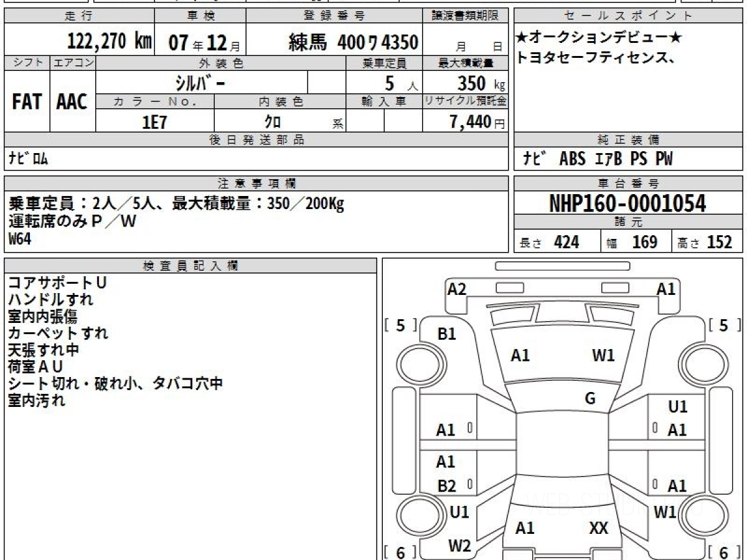Click PW in the equipment list

click(664, 159)
